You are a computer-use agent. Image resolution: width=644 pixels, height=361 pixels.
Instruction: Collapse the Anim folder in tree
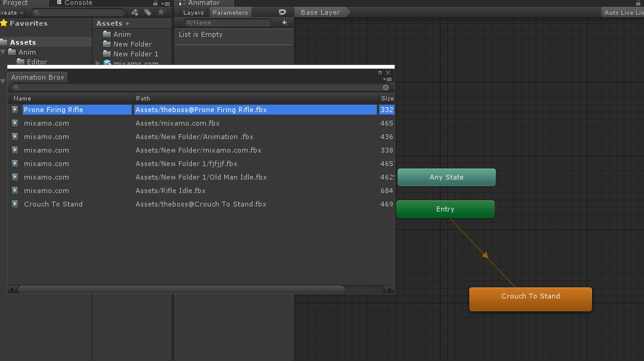3,52
